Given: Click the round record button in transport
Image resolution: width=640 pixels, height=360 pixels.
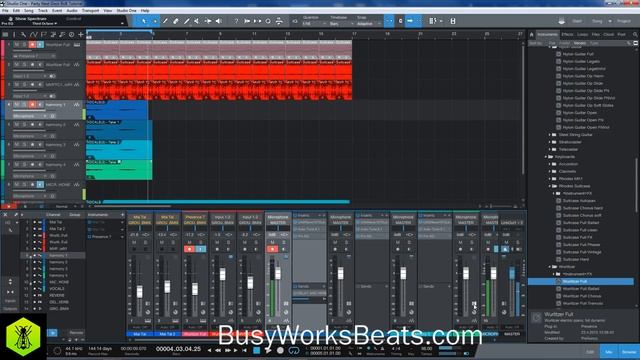Looking at the screenshot, I should click(x=280, y=350).
